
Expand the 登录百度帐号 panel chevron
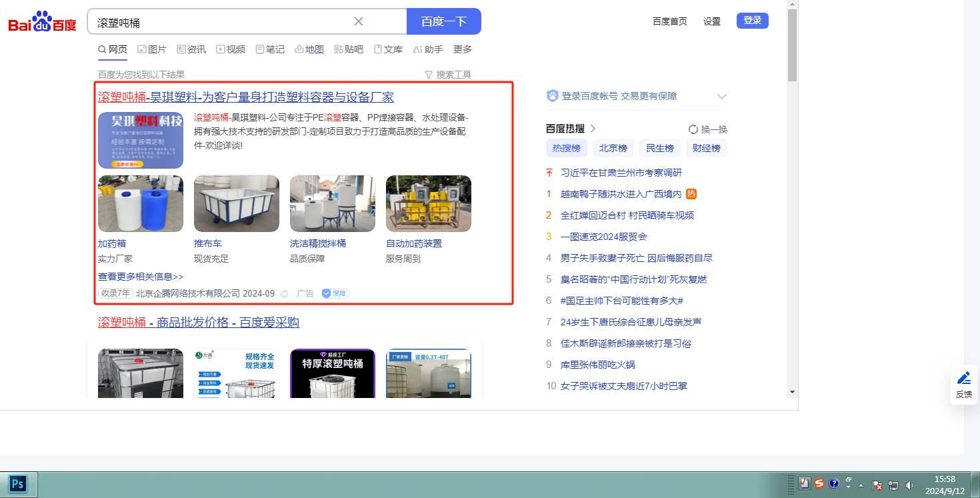[721, 96]
